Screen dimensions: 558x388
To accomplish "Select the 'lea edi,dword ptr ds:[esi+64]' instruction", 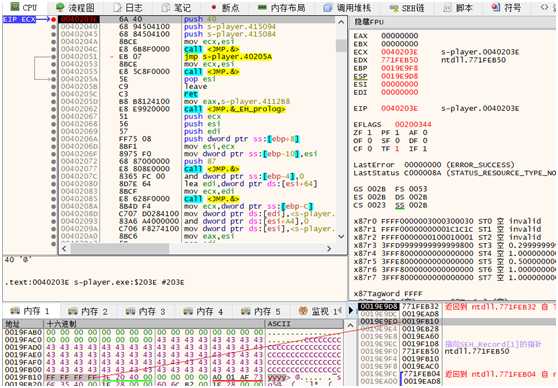I will coord(251,184).
